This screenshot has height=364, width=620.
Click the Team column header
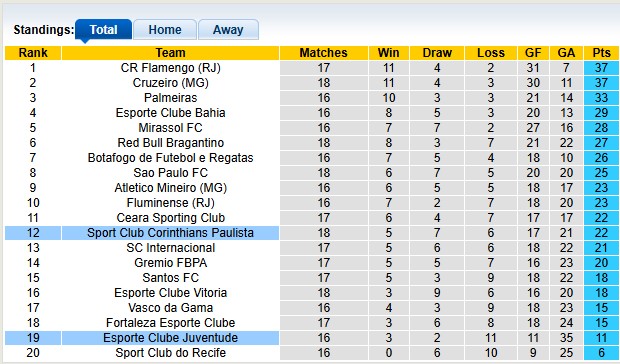coord(170,53)
